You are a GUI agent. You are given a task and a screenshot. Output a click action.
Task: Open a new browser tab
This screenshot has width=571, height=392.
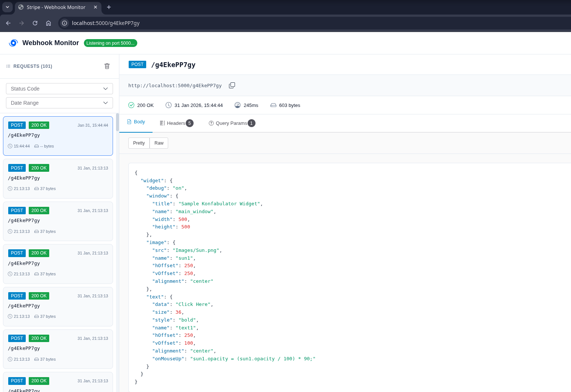click(109, 7)
